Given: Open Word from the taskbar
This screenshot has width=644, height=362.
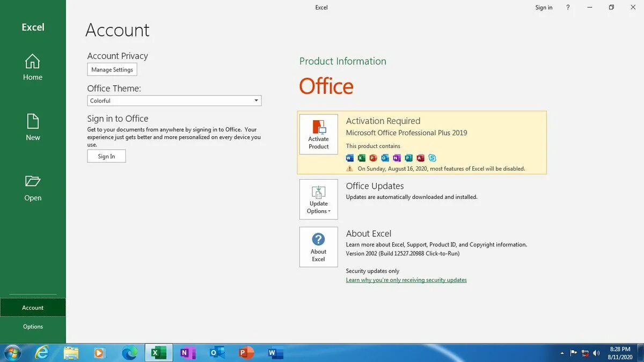Looking at the screenshot, I should point(275,353).
